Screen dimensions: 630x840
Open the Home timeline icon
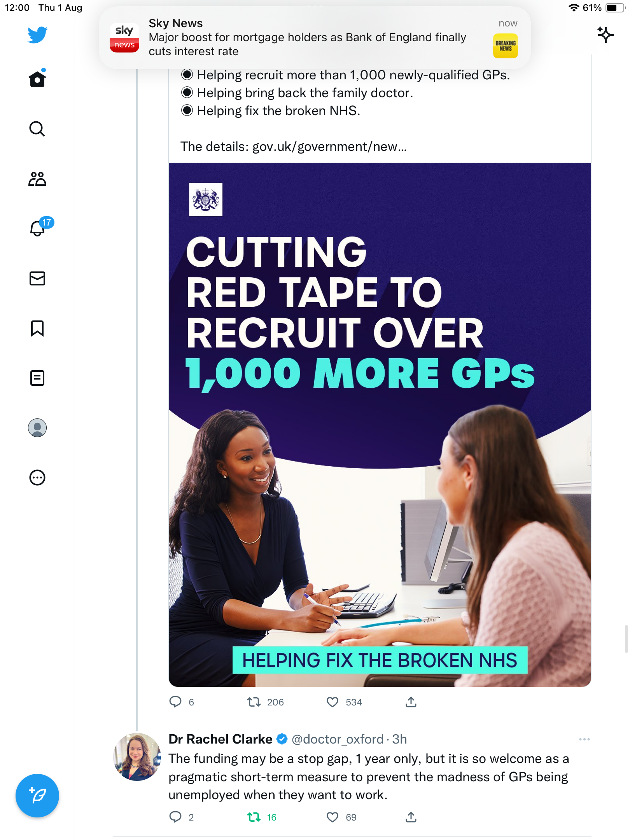pyautogui.click(x=37, y=79)
